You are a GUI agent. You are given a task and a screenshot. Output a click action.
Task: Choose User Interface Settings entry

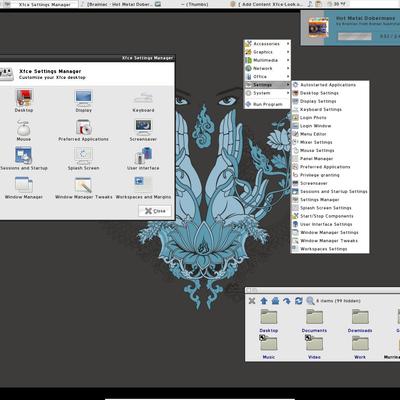coord(330,224)
